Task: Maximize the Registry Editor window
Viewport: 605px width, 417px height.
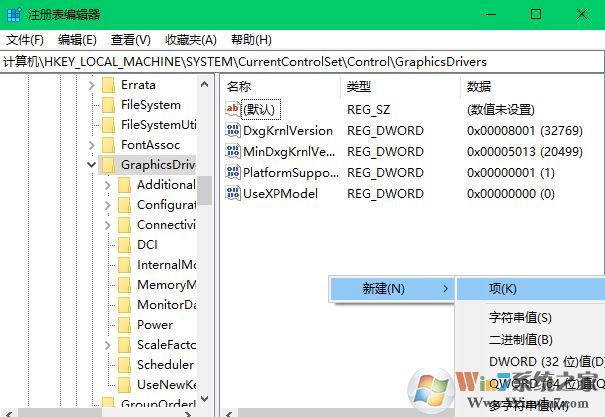Action: pyautogui.click(x=536, y=14)
